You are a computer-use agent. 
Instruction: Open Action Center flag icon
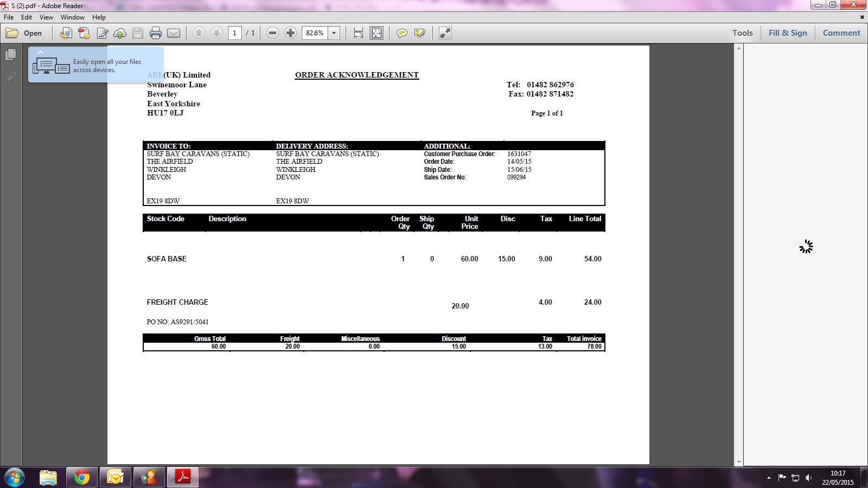[782, 478]
